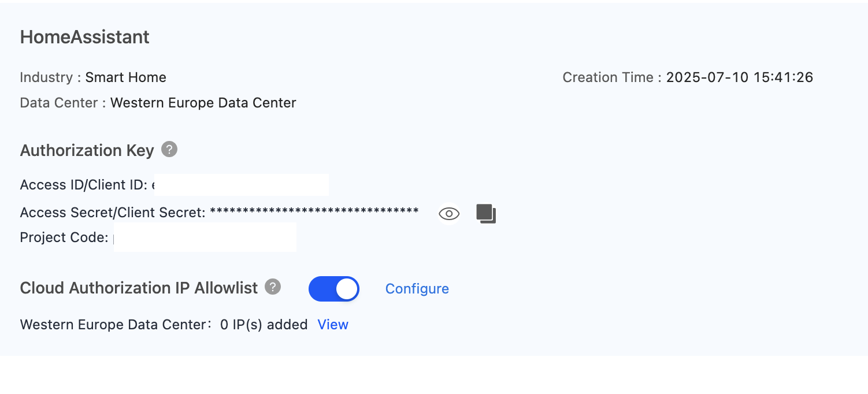This screenshot has width=868, height=394.
Task: Click the masked Client Secret asterisks
Action: coord(314,211)
